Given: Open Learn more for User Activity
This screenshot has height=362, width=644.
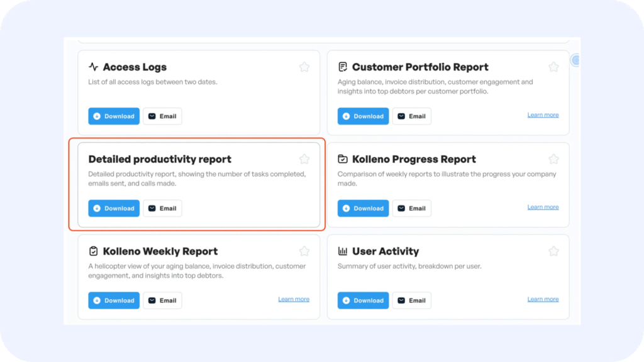Looking at the screenshot, I should (543, 299).
